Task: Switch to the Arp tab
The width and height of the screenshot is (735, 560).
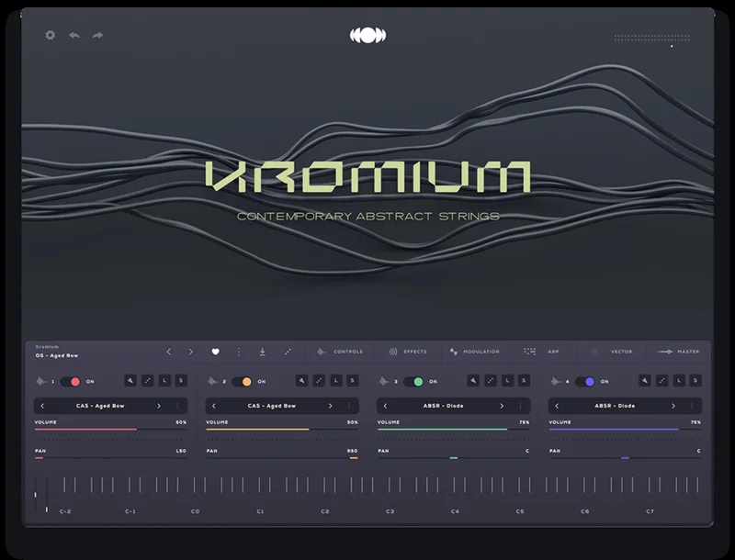Action: (542, 352)
